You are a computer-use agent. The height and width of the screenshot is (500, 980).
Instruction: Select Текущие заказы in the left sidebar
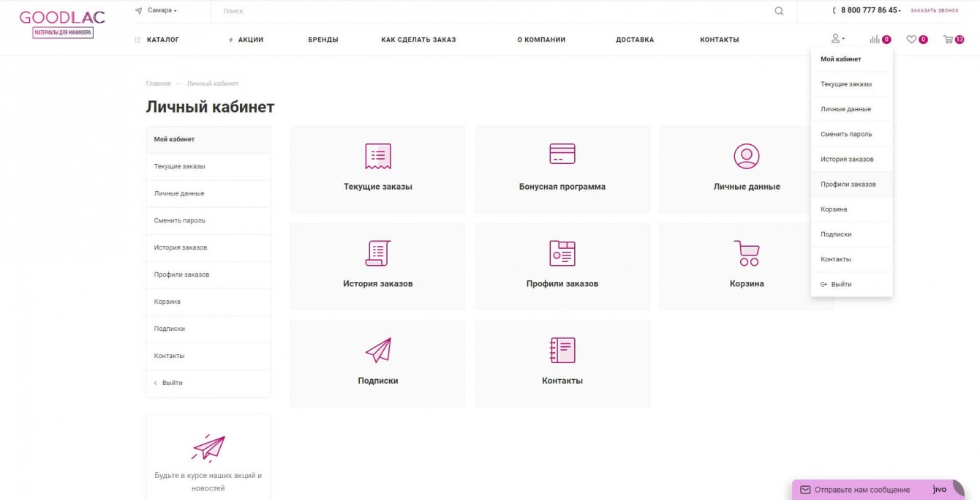[208, 166]
